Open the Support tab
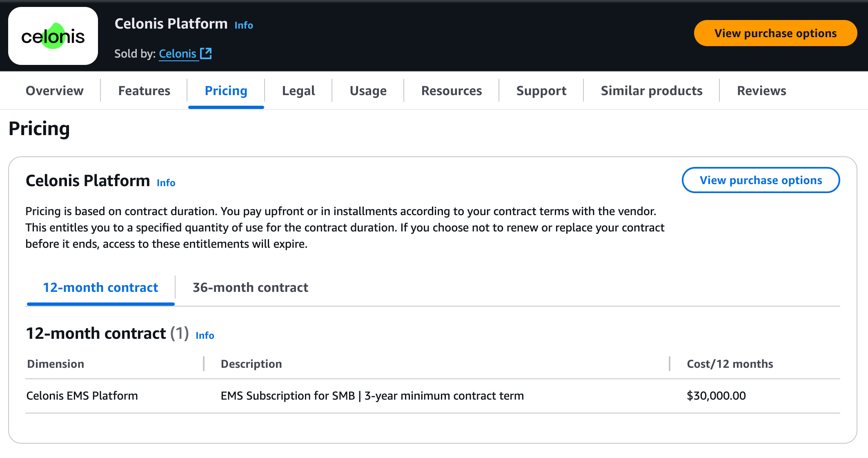 [541, 91]
